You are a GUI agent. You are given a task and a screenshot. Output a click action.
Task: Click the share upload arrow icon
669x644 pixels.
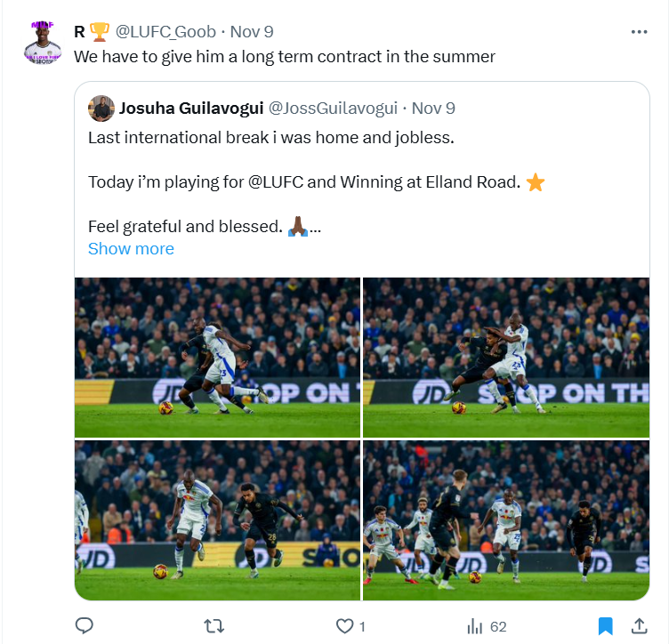639,625
